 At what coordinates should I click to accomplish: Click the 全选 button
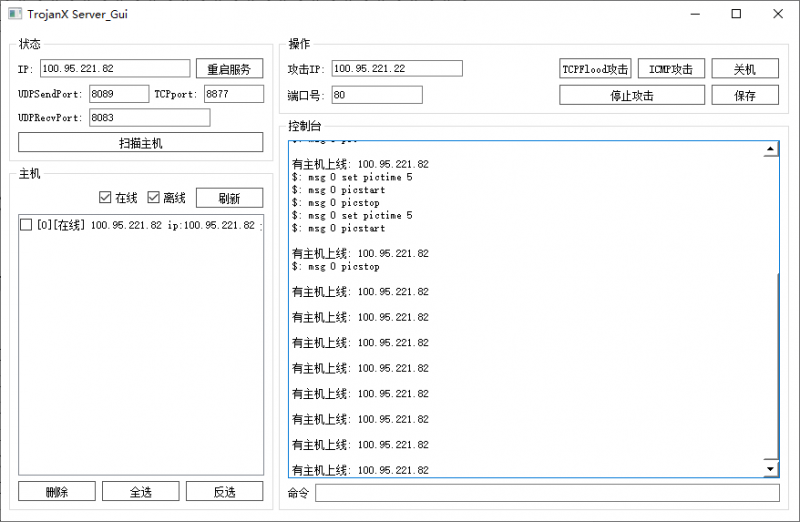[x=141, y=491]
